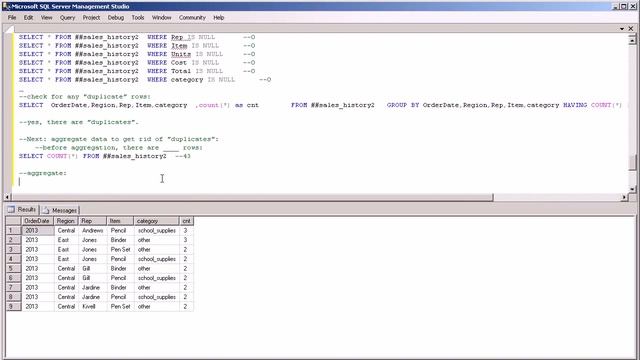Open the View menu
Image resolution: width=640 pixels, height=360 pixels.
point(46,18)
